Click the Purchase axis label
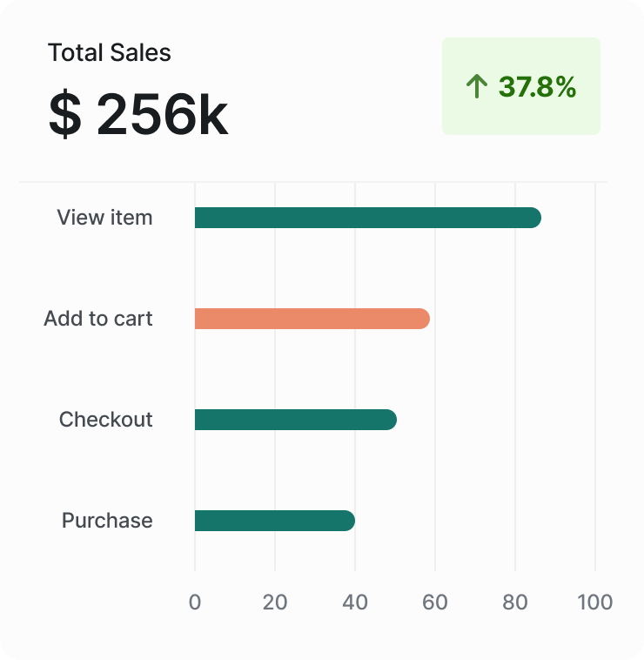This screenshot has width=644, height=660. (107, 521)
